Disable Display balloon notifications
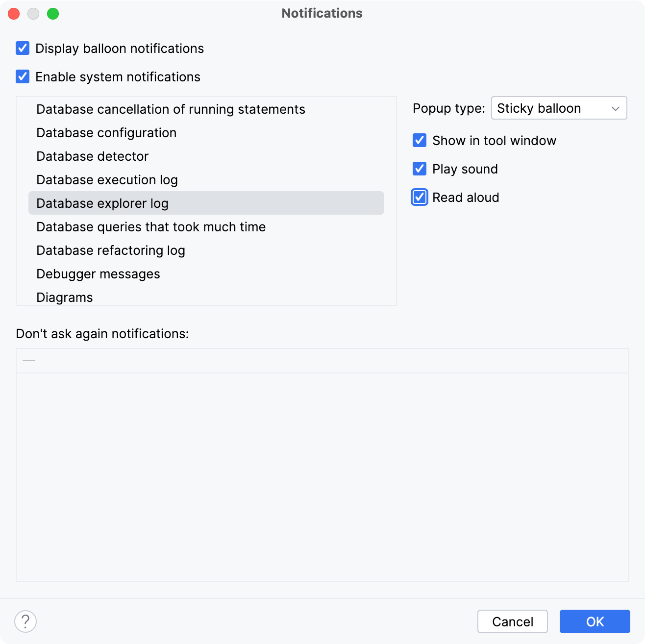Image resolution: width=645 pixels, height=644 pixels. tap(23, 48)
